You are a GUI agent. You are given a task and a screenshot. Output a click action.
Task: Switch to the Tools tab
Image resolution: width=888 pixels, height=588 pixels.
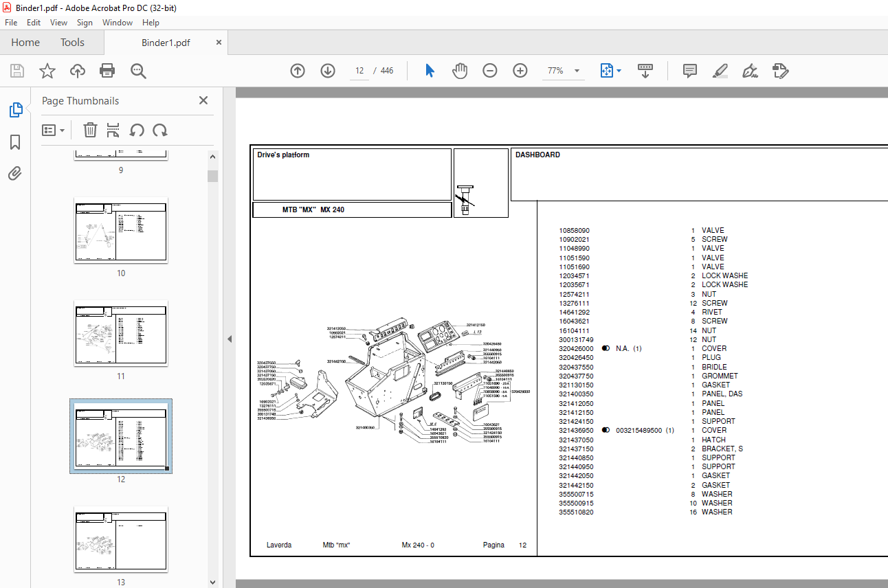coord(72,42)
